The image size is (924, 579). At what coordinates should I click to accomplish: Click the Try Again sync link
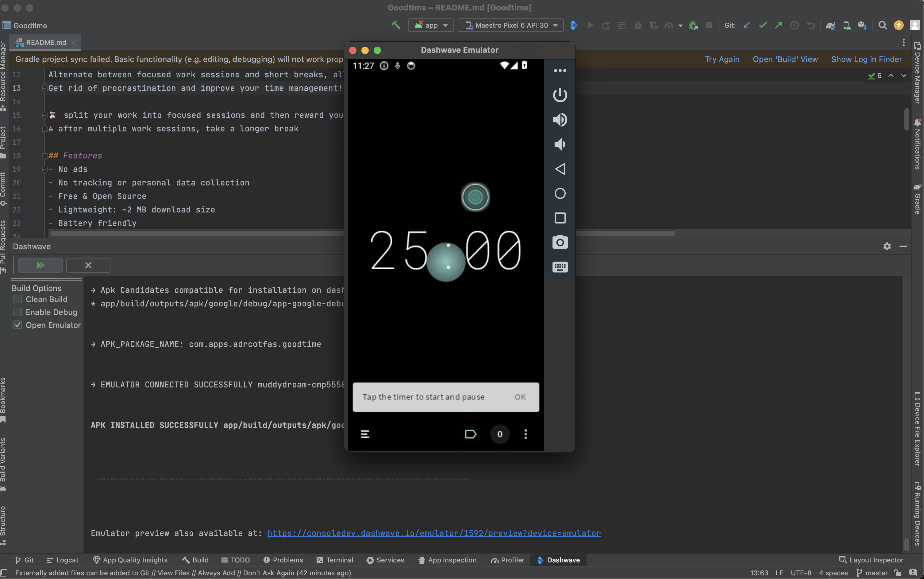(722, 59)
